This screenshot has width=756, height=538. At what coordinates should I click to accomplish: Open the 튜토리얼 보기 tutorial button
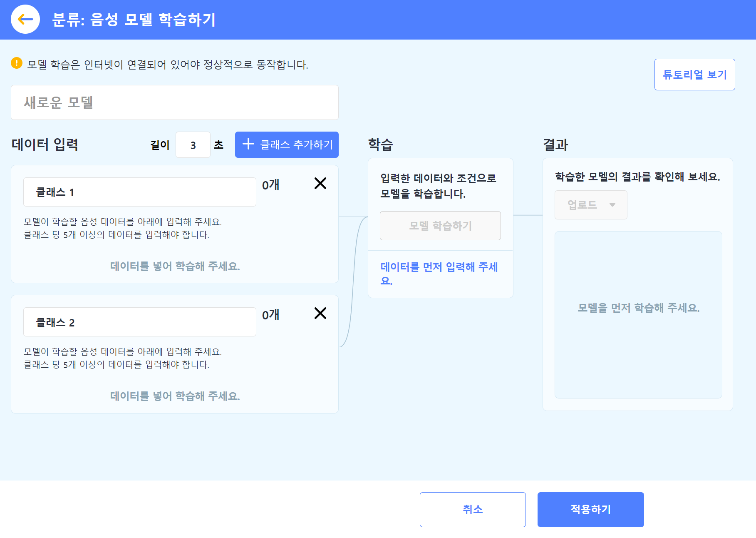point(694,75)
